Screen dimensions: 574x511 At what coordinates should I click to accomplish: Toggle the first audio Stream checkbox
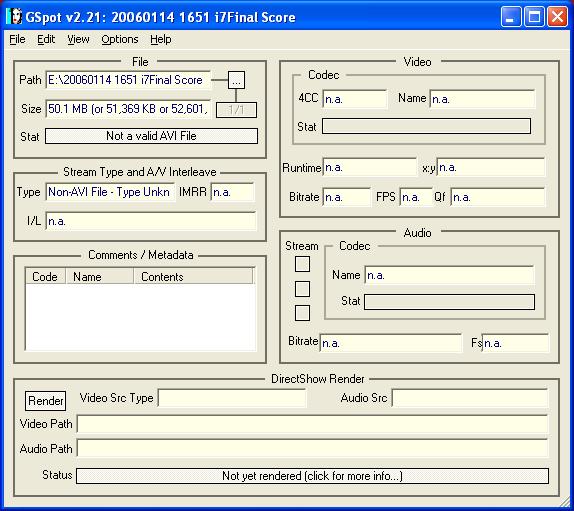coord(302,264)
